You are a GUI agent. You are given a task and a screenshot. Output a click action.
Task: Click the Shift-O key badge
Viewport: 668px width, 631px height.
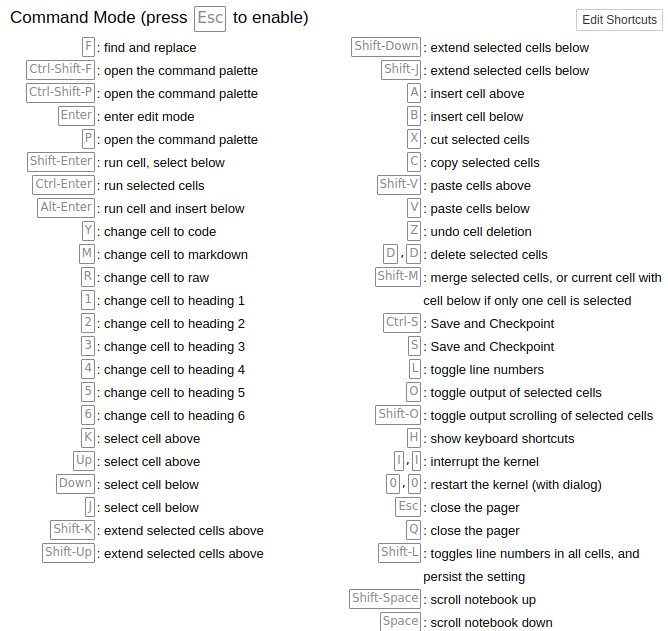pyautogui.click(x=398, y=415)
